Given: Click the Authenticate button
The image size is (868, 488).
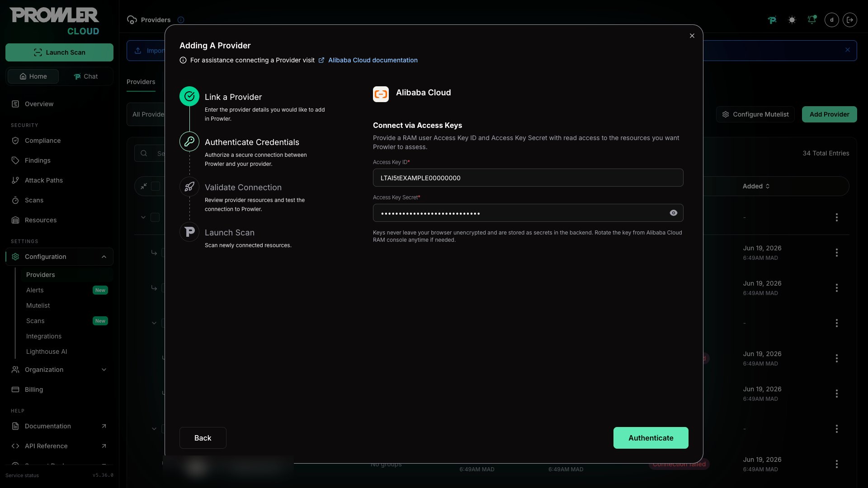Looking at the screenshot, I should [x=651, y=438].
